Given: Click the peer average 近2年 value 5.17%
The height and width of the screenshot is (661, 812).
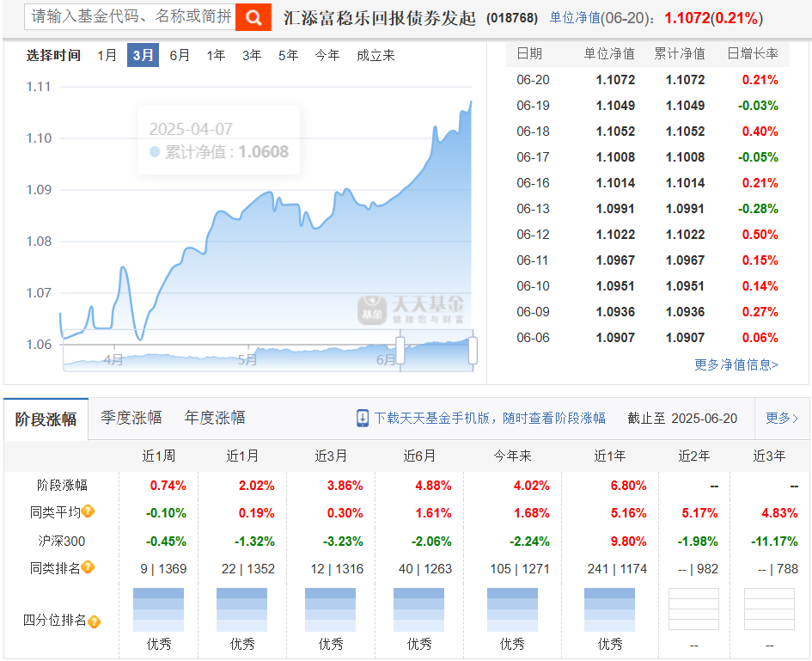Looking at the screenshot, I should [x=699, y=513].
